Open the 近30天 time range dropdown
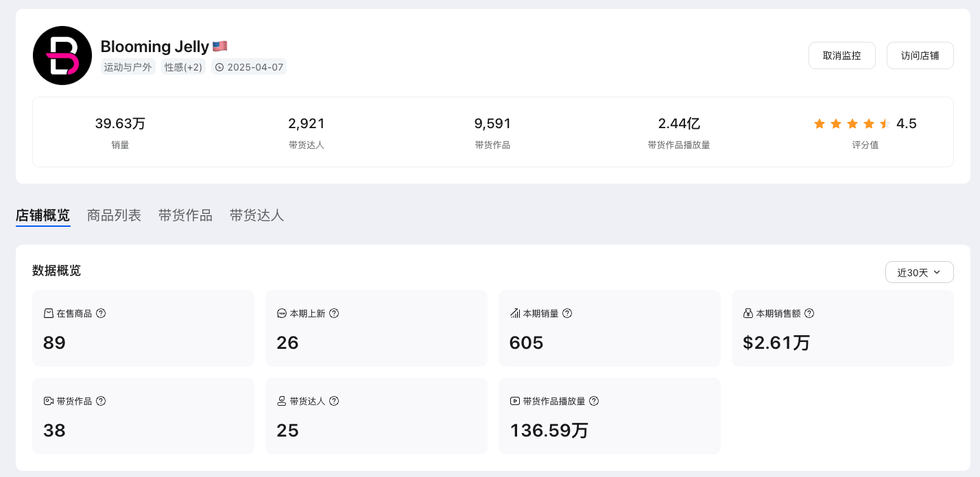 click(x=919, y=272)
